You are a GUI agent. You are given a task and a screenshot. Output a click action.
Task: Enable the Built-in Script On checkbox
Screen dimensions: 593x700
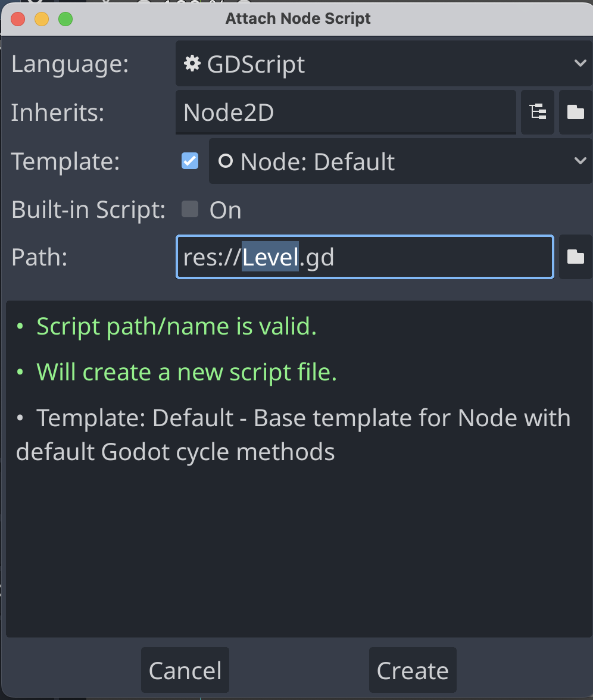point(190,209)
